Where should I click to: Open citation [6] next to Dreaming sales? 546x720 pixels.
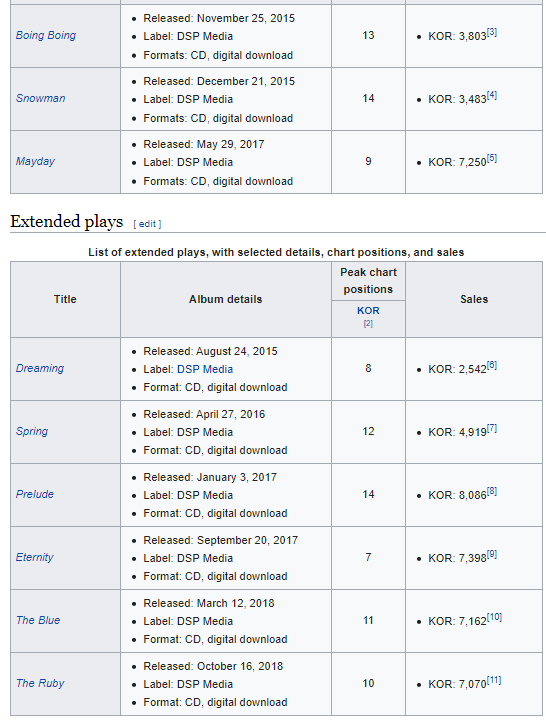(492, 366)
